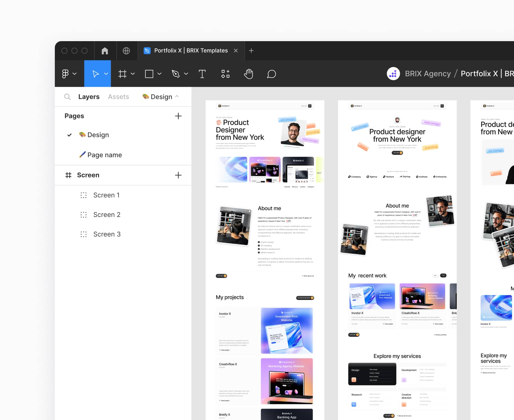Click the Pages section heading

coord(74,116)
